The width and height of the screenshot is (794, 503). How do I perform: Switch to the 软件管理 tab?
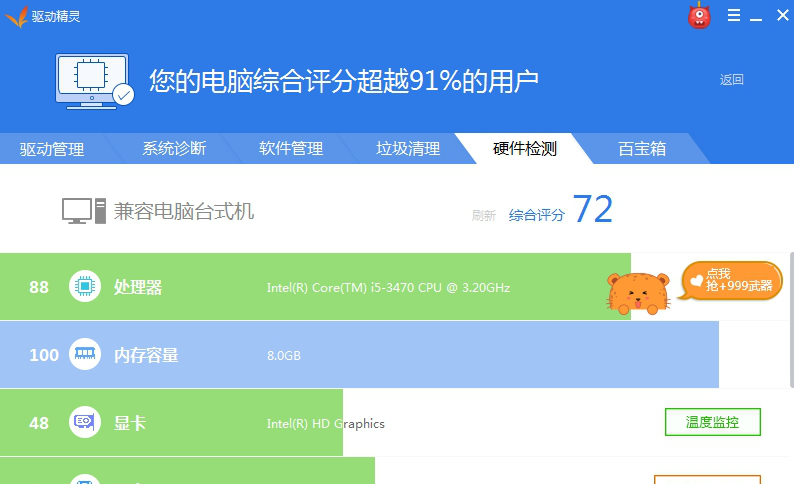[x=291, y=148]
